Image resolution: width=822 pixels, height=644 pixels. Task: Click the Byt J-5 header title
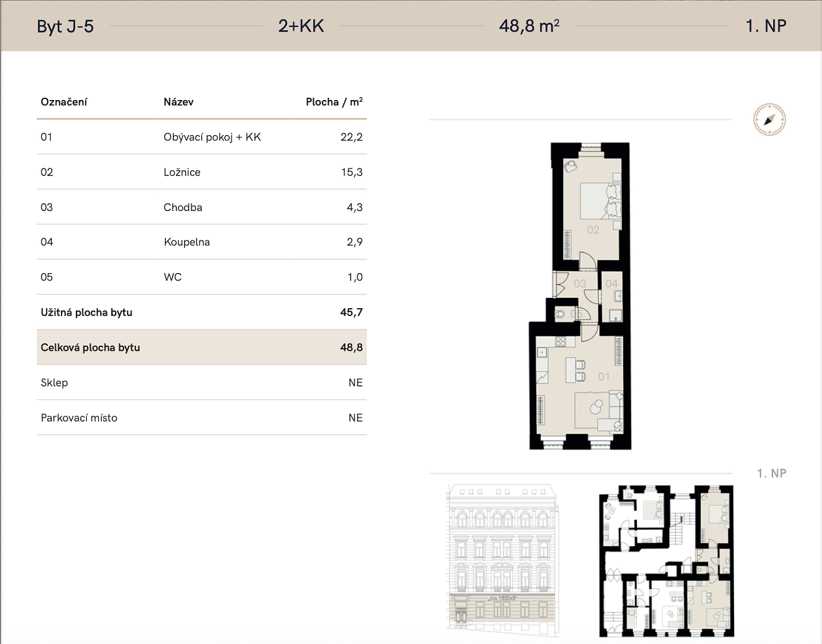point(65,26)
